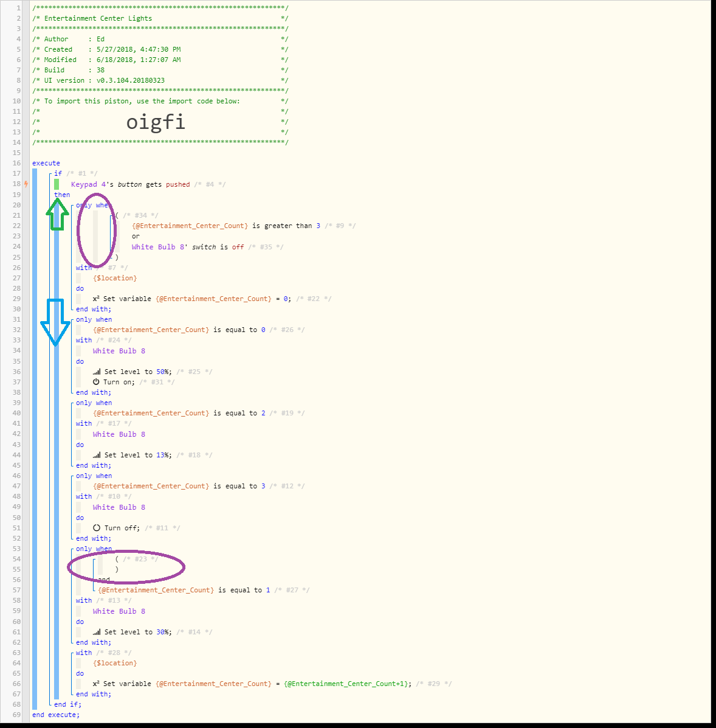The image size is (716, 728).
Task: Click only when above the equal to 3 condition
Action: point(94,476)
